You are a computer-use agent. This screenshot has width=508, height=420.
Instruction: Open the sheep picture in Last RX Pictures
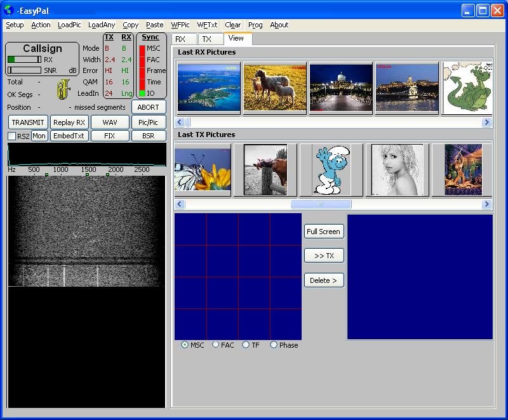pos(275,88)
